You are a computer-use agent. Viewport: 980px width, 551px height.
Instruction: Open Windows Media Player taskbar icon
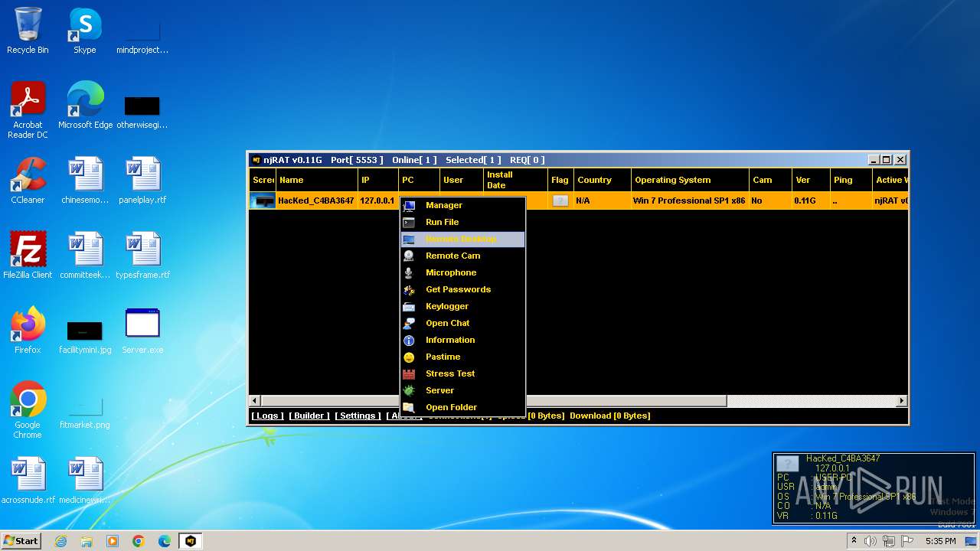[x=113, y=541]
